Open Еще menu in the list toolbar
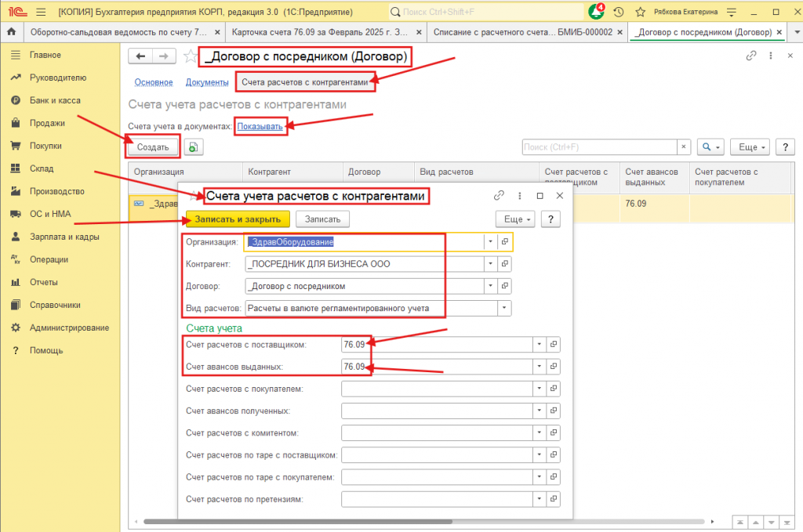803x532 pixels. tap(750, 147)
